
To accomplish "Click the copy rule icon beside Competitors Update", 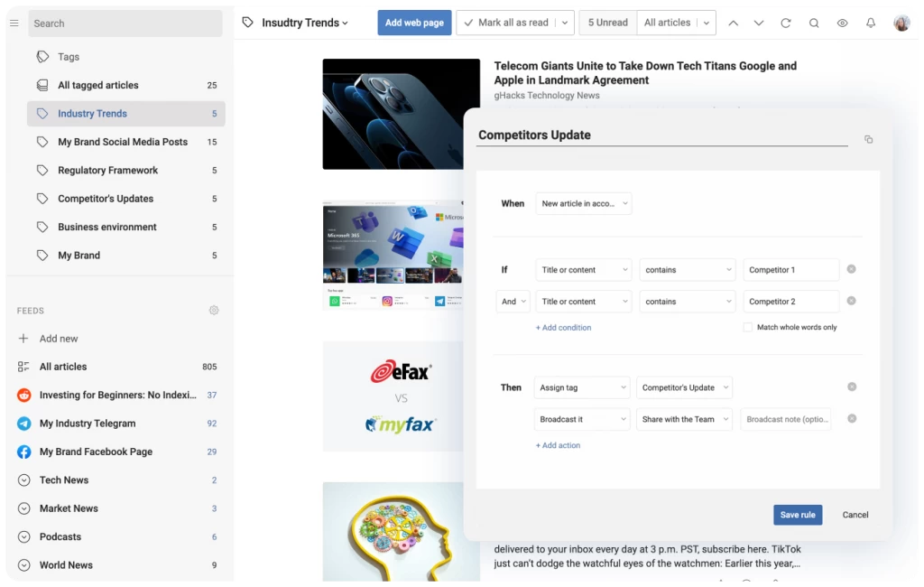I will [869, 140].
